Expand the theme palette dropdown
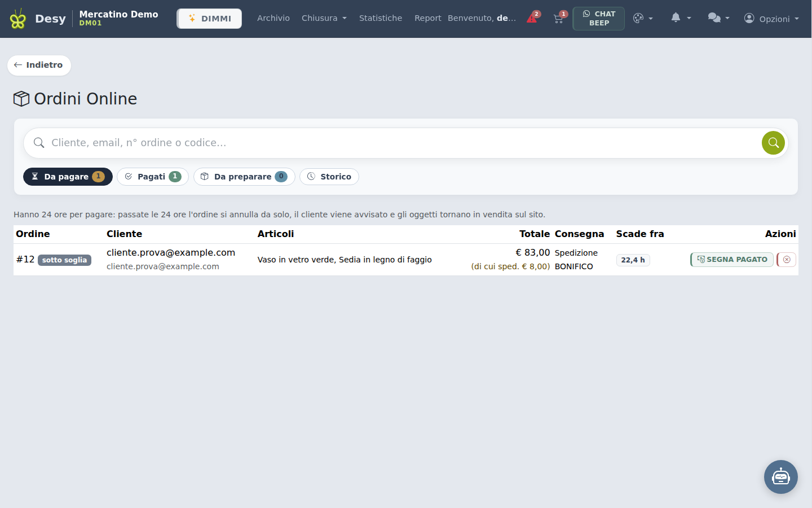Viewport: 812px width, 508px height. (x=643, y=18)
